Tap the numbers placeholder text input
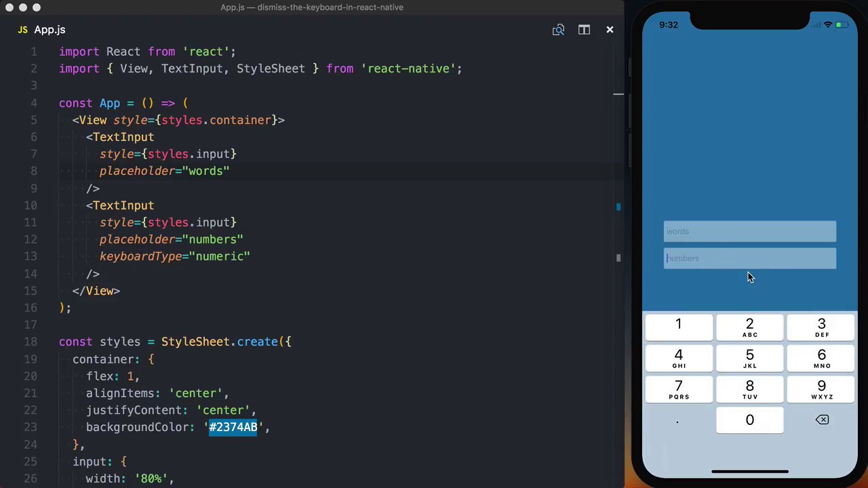The image size is (868, 488). pyautogui.click(x=749, y=258)
